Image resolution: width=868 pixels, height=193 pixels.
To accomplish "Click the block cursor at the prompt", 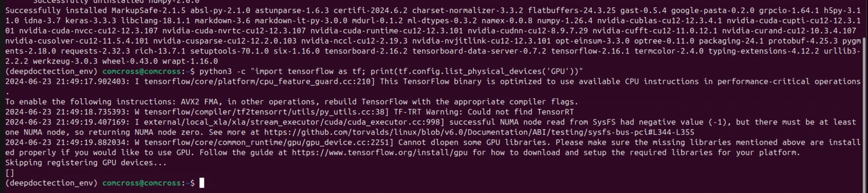I will point(202,183).
